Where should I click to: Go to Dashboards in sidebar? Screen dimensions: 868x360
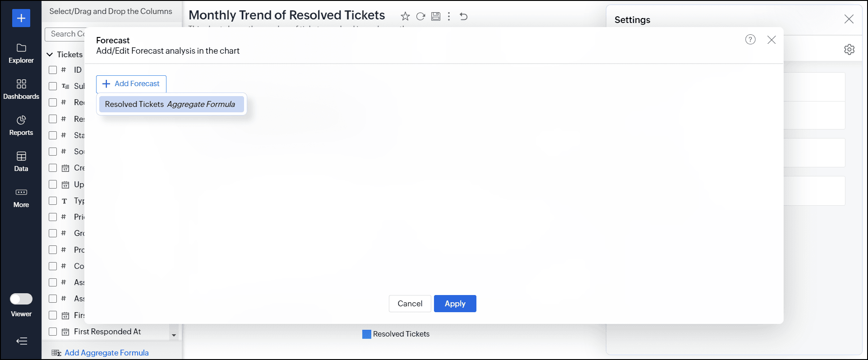(x=21, y=89)
